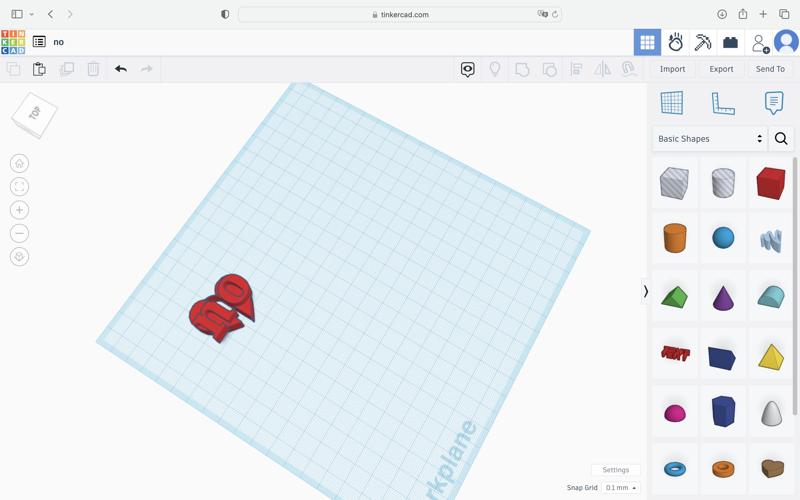The height and width of the screenshot is (500, 800).
Task: Click the Mirror tool
Action: click(x=603, y=69)
